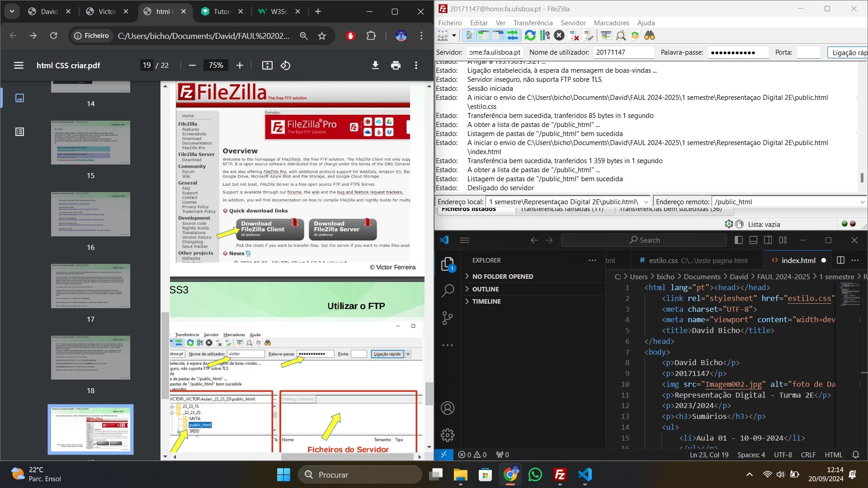
Task: Toggle VS Code primary side bar
Action: (739, 240)
